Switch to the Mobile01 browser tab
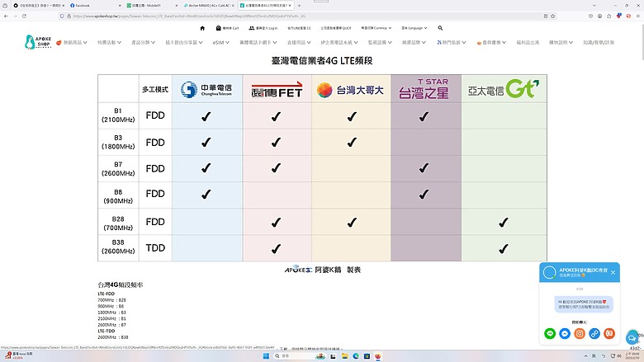 [x=151, y=6]
